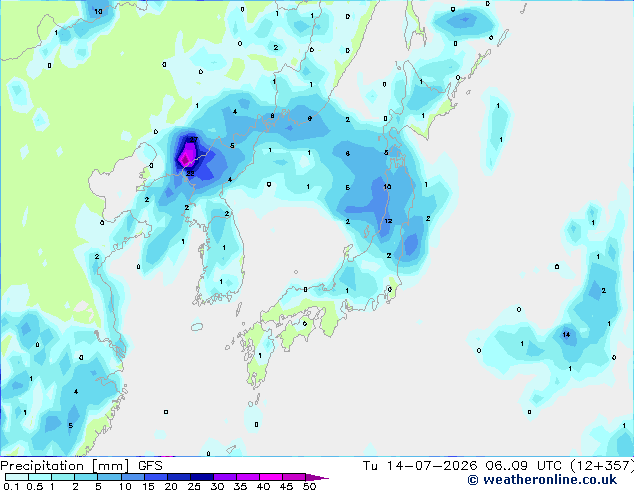
Task: Click the 25–30 mm dark navy legend swatch
Action: 201,477
